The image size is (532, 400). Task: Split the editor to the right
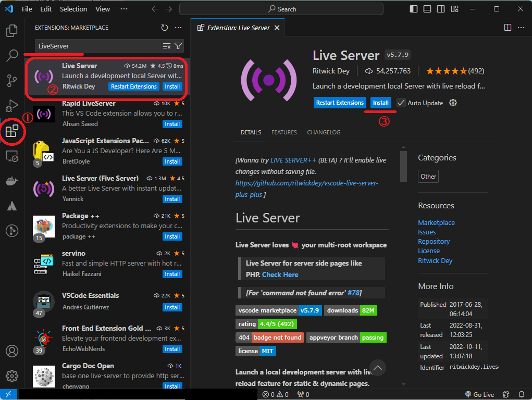(508, 28)
